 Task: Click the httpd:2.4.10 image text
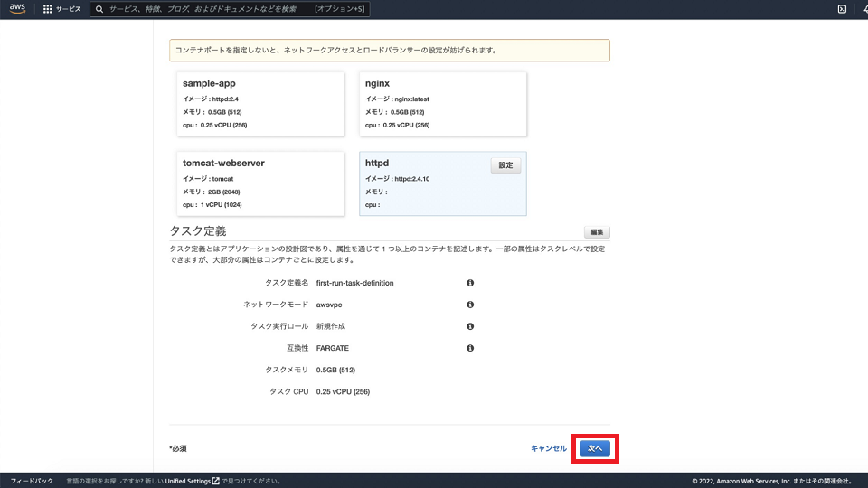[412, 179]
